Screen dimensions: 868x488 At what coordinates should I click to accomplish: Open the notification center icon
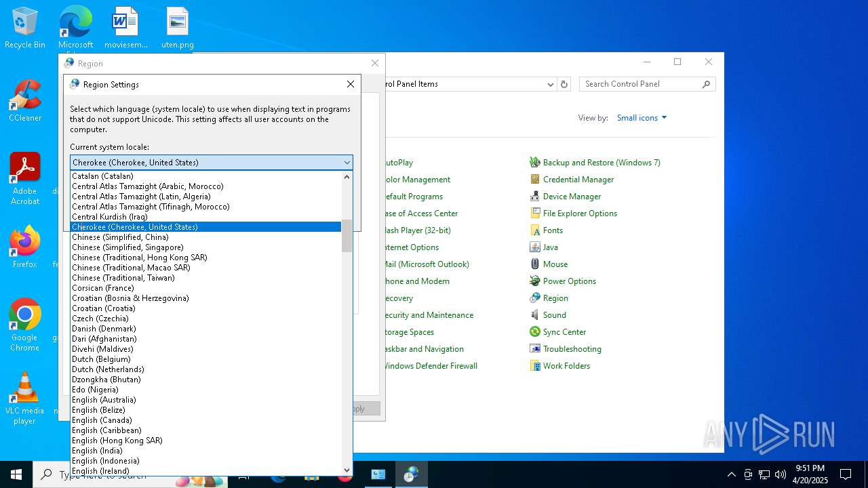(846, 474)
